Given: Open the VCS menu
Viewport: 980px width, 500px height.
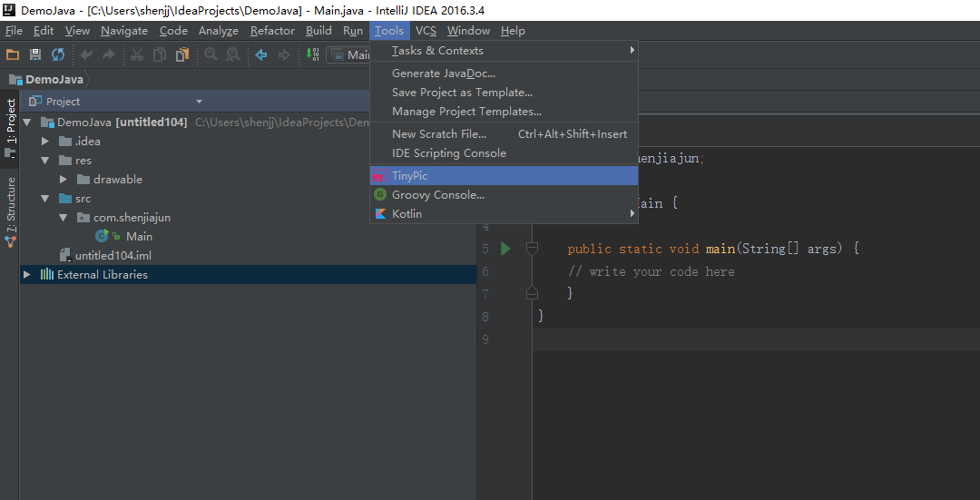Looking at the screenshot, I should pyautogui.click(x=426, y=31).
